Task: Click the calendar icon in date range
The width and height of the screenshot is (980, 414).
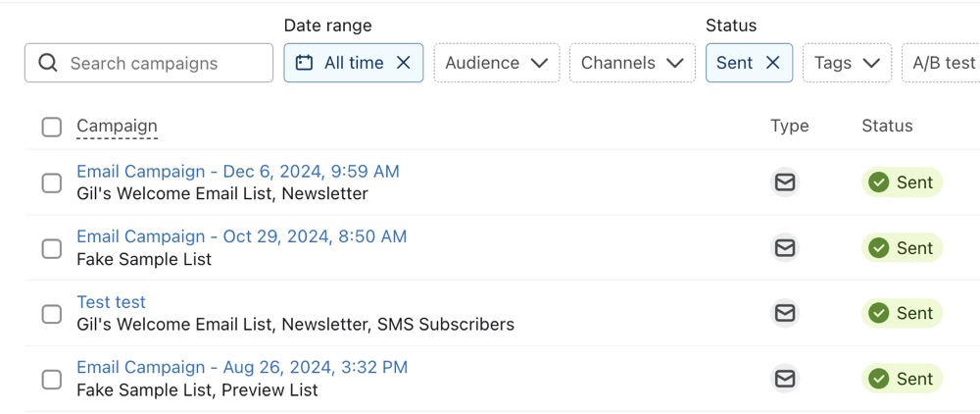Action: coord(305,63)
